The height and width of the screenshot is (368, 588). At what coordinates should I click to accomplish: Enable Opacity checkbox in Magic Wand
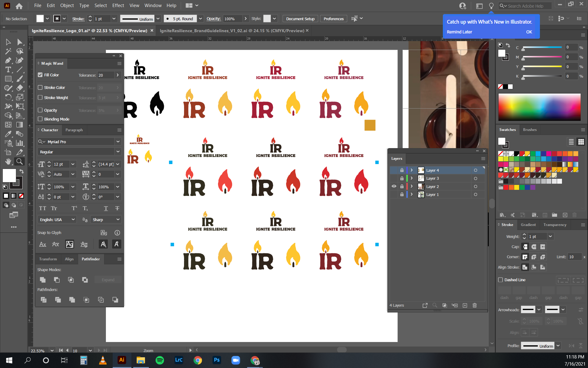(40, 110)
